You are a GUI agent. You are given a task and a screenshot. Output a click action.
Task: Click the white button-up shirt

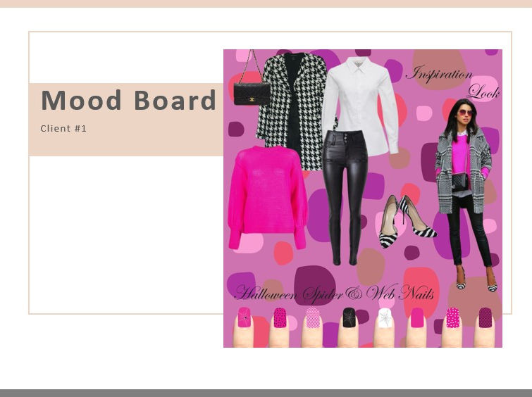[359, 105]
